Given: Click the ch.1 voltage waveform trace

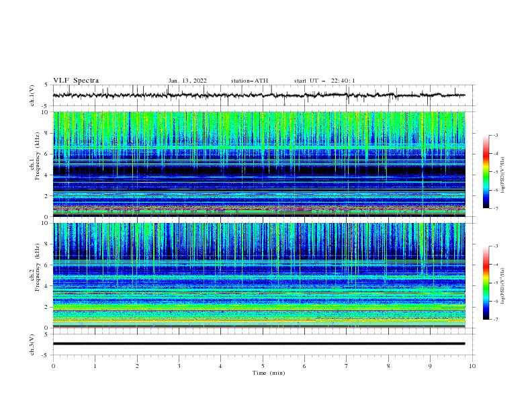Looking at the screenshot, I should click(259, 95).
